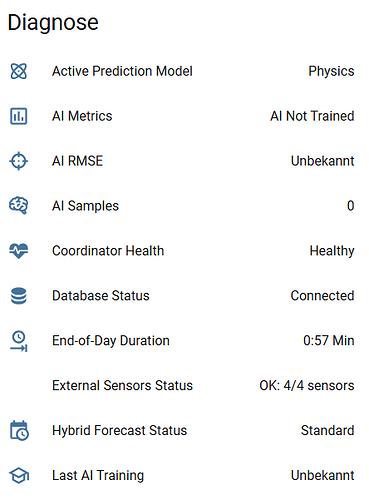Select the AI RMSE label
This screenshot has height=500, width=369.
pyautogui.click(x=77, y=161)
